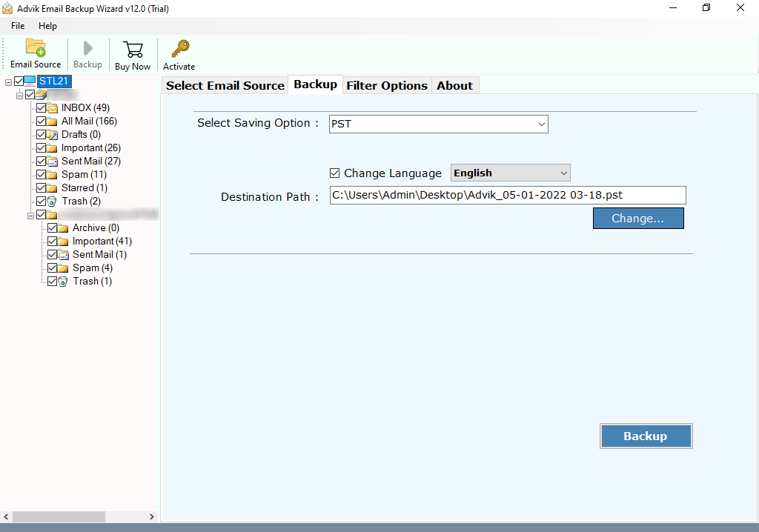Uncheck the Drafts (0) checkbox
The height and width of the screenshot is (532, 759).
coord(42,134)
